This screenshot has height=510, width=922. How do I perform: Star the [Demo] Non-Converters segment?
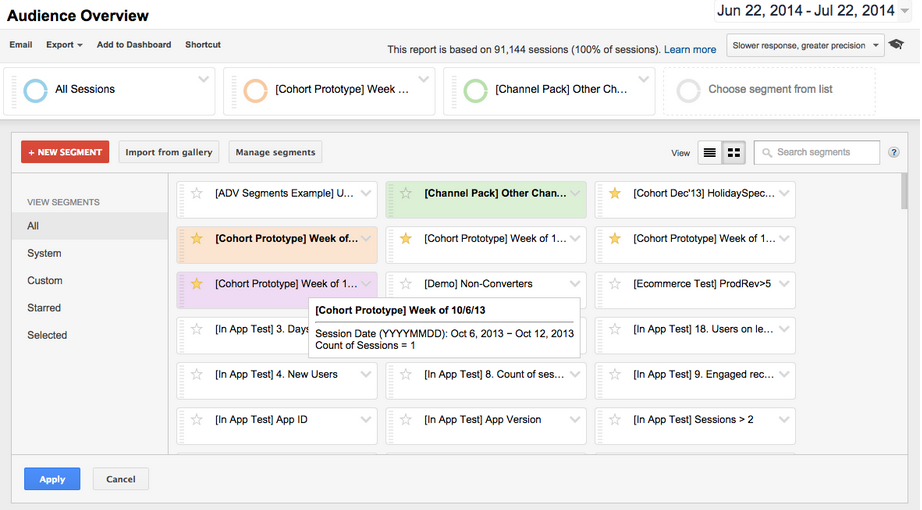(406, 284)
